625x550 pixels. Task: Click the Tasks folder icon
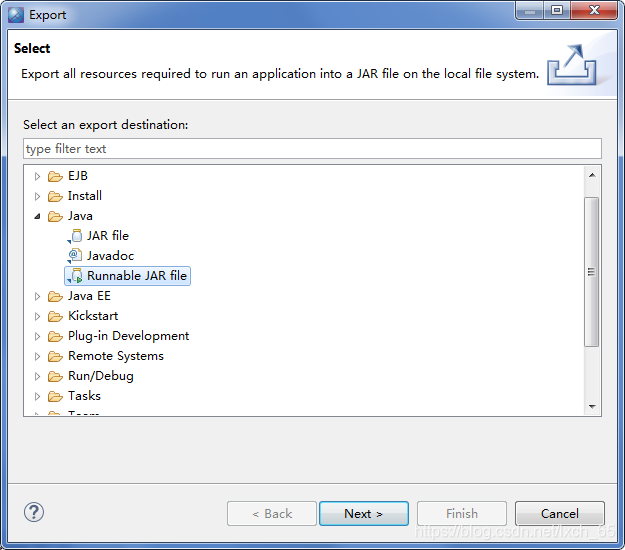55,396
